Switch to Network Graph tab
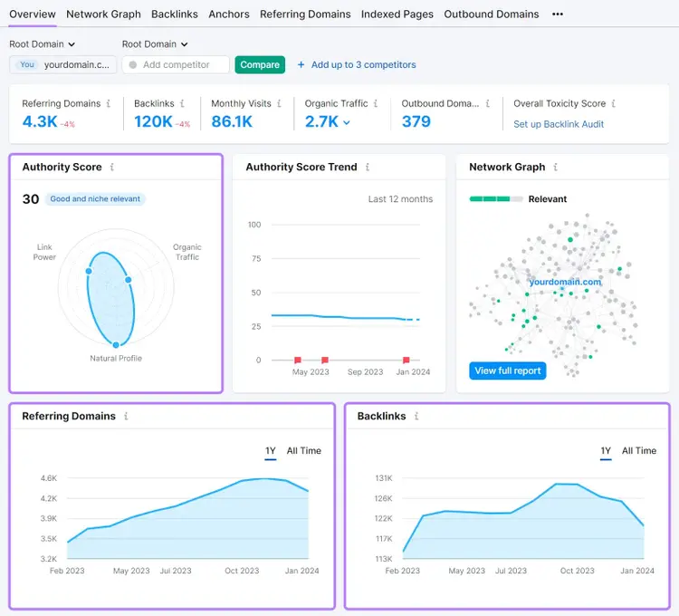679x616 pixels. (x=103, y=14)
